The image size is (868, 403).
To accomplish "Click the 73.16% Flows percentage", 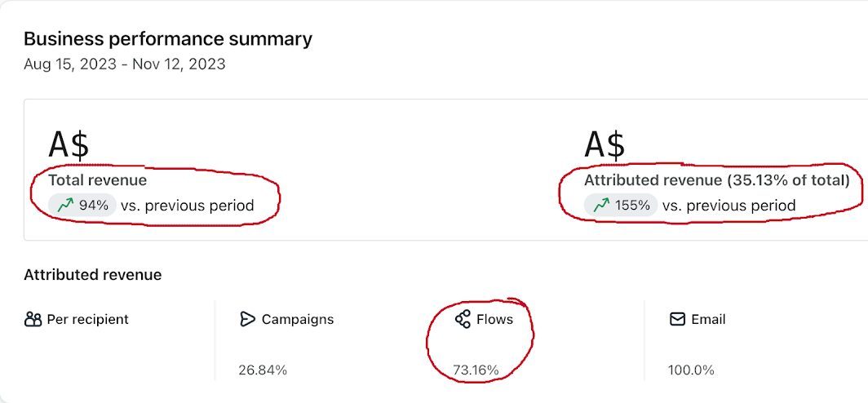I will pyautogui.click(x=476, y=370).
